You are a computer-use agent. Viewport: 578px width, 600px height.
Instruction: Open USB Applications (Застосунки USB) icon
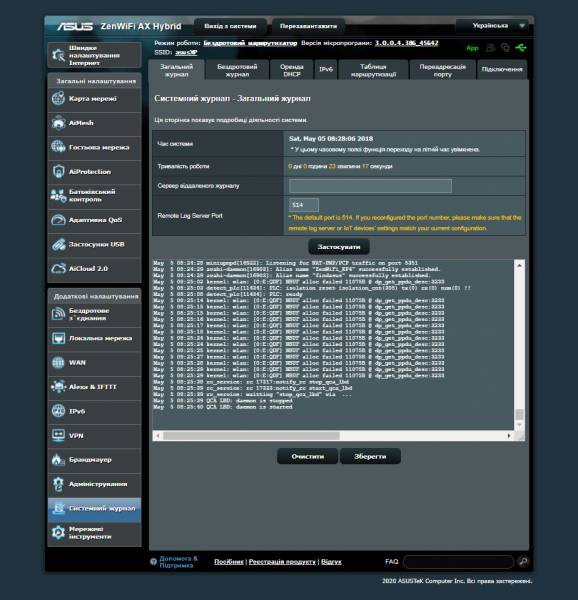[x=58, y=244]
